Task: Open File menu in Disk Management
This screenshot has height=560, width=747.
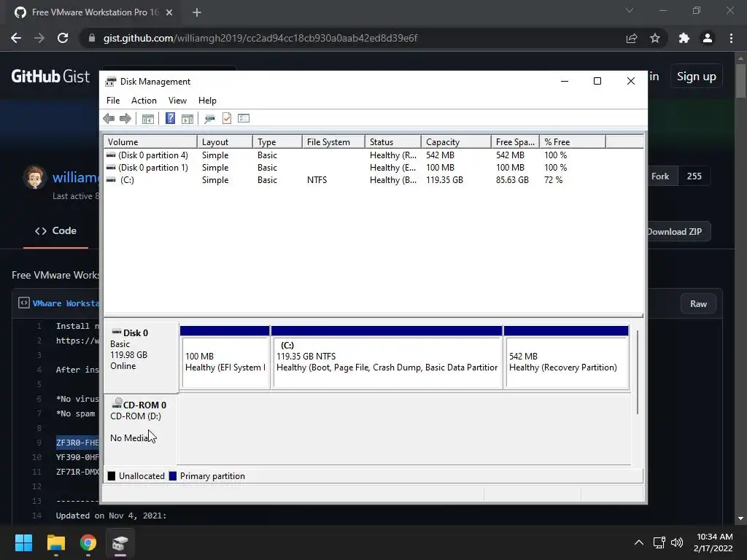Action: [113, 101]
